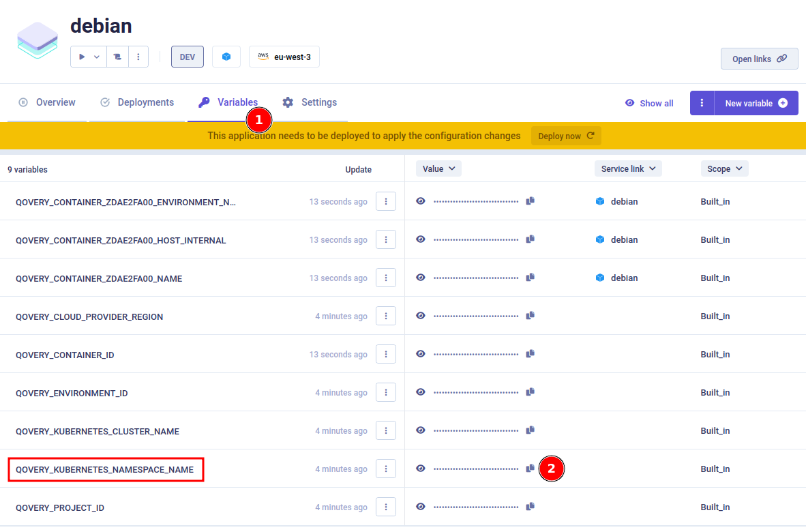Click the play deploy icon for debian

(x=82, y=57)
